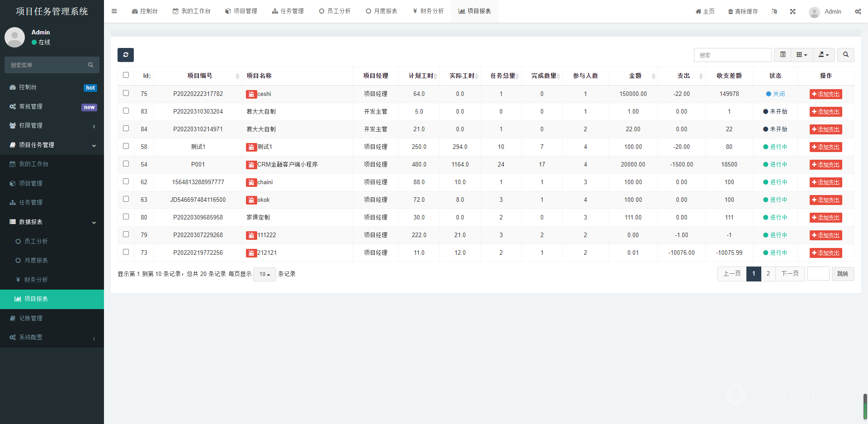Select all rows with the header checkbox
This screenshot has width=868, height=424.
(126, 75)
